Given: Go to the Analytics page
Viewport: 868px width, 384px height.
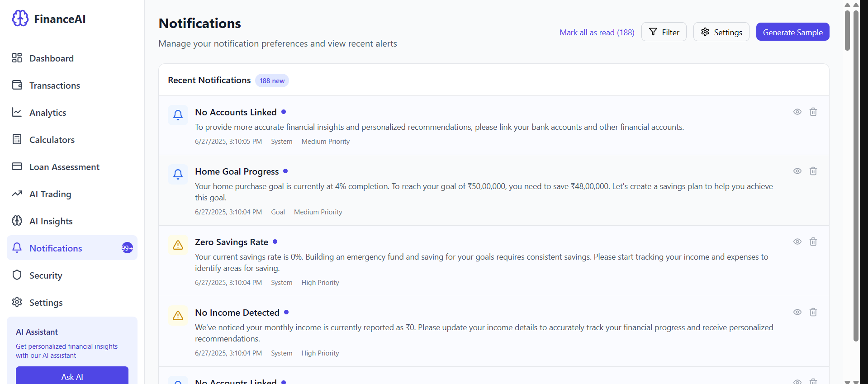Looking at the screenshot, I should tap(72, 113).
